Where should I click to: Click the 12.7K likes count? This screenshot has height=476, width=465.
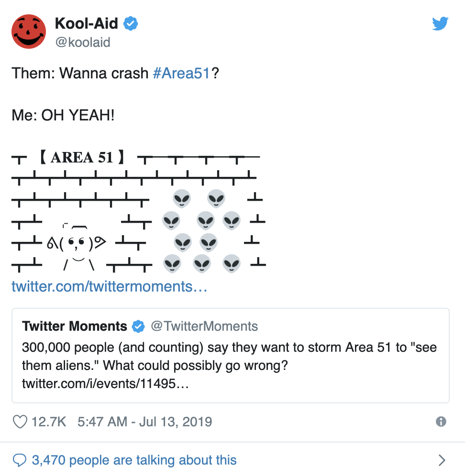(49, 422)
